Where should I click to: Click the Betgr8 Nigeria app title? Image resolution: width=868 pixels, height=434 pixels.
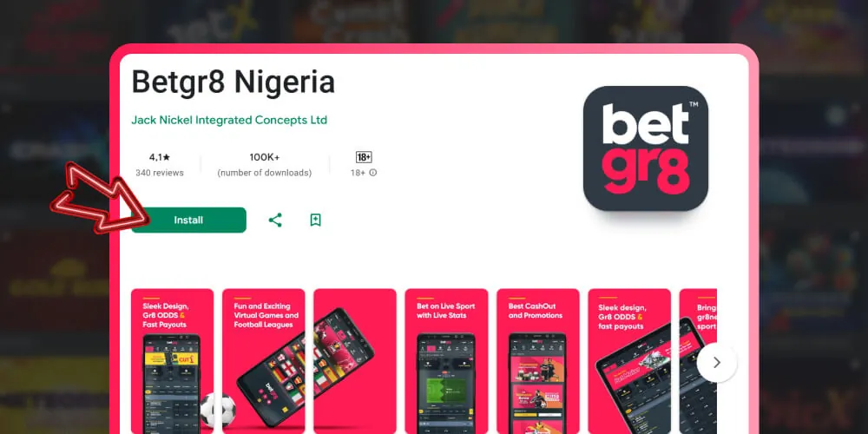233,83
